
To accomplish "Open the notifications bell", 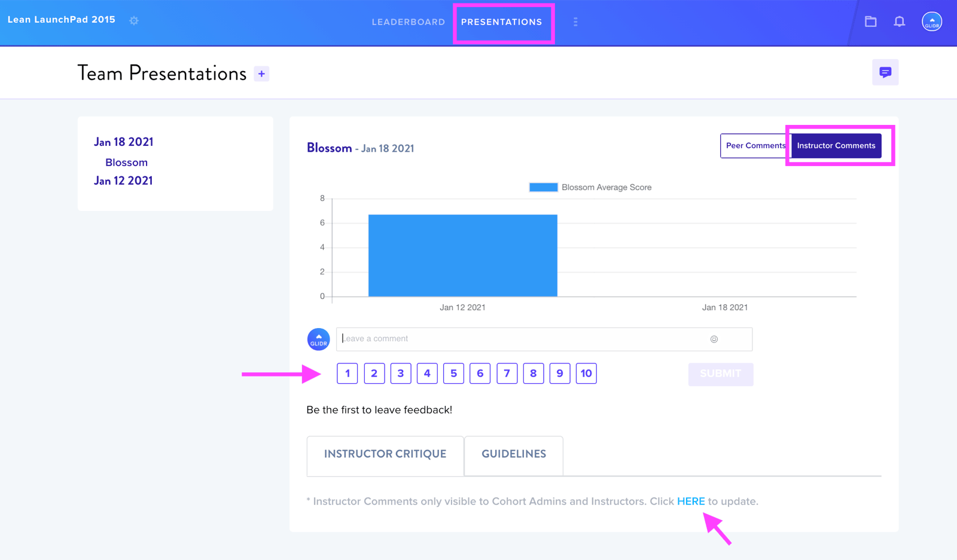I will [900, 22].
